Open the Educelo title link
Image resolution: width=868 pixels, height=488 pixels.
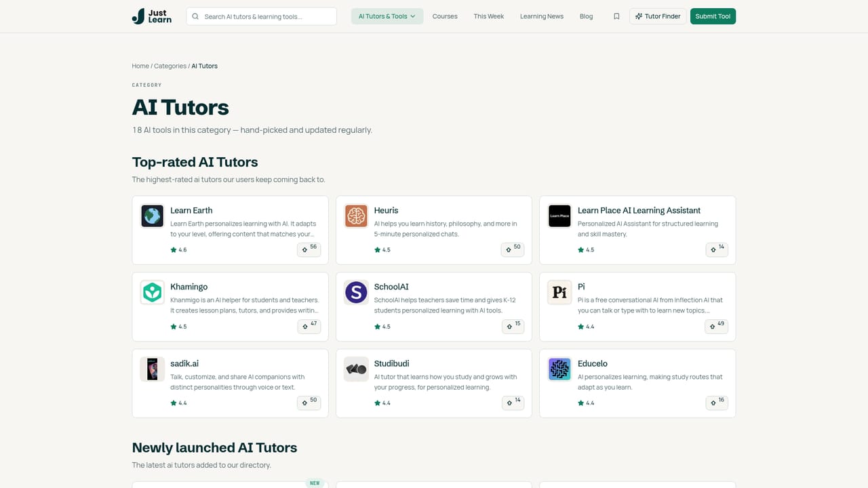(x=593, y=363)
